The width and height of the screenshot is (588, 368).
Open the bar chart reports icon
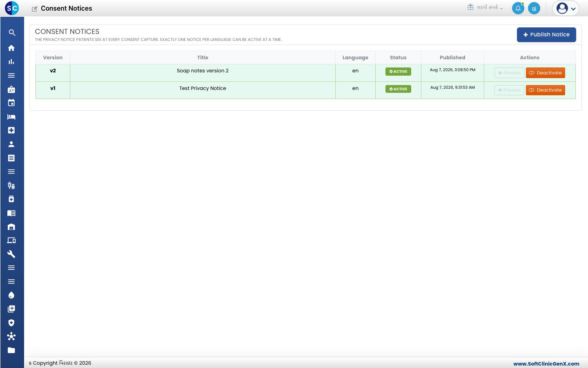tap(11, 62)
